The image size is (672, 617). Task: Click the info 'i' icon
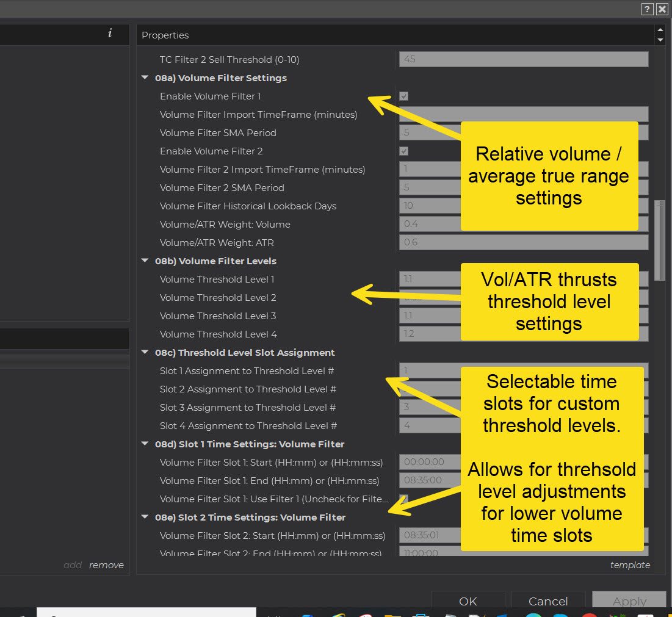tap(110, 34)
